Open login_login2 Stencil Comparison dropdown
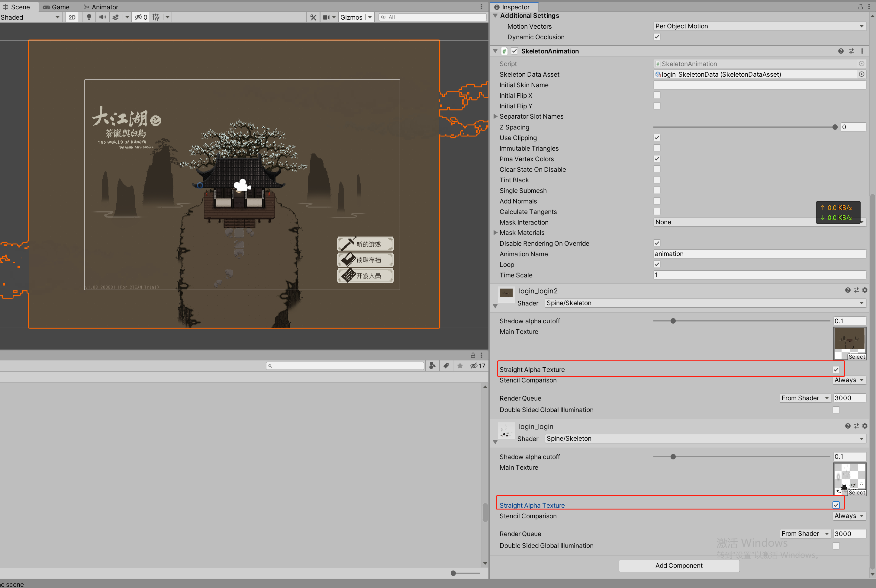The height and width of the screenshot is (588, 876). pyautogui.click(x=849, y=380)
